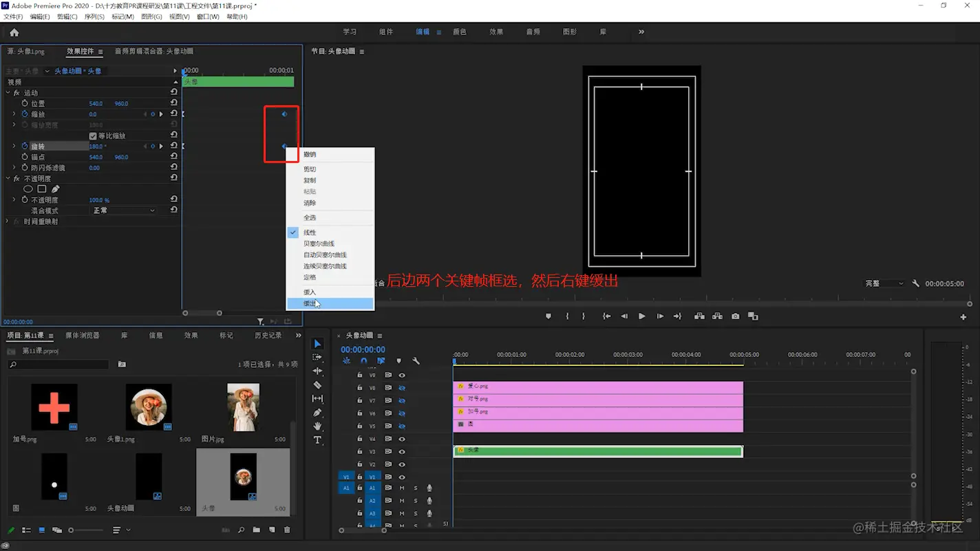The width and height of the screenshot is (980, 551).
Task: Click program monitor settings wrench icon
Action: [915, 283]
